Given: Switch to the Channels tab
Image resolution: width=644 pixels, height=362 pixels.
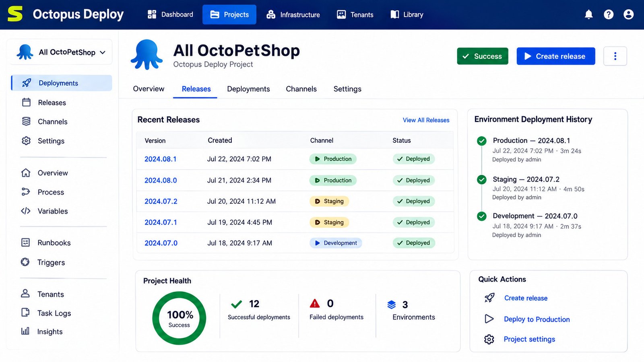Looking at the screenshot, I should point(301,89).
